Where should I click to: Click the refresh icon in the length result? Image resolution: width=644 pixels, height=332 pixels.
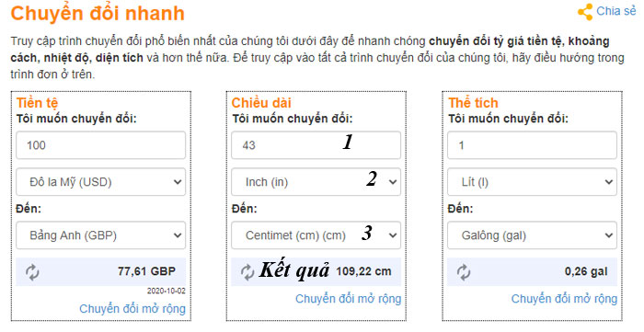pyautogui.click(x=247, y=272)
